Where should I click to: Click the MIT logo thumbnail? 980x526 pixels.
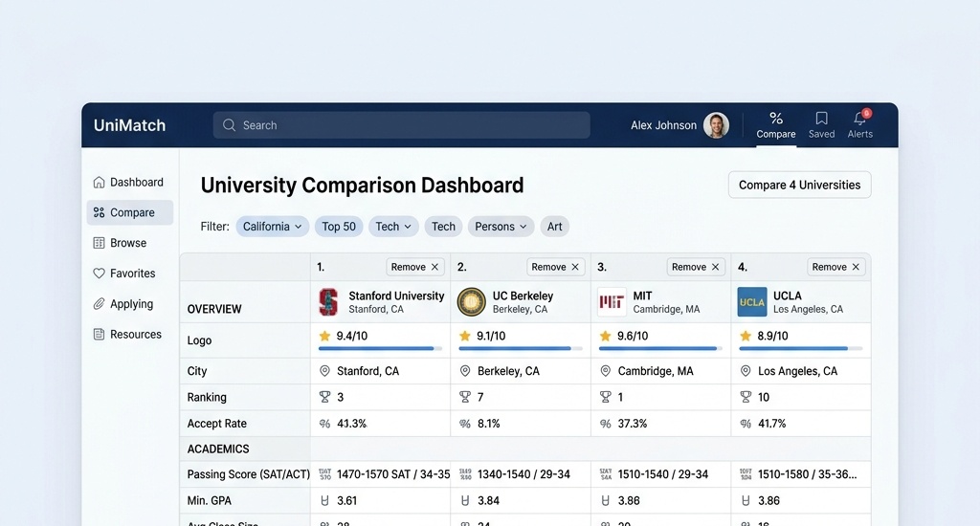tap(612, 301)
